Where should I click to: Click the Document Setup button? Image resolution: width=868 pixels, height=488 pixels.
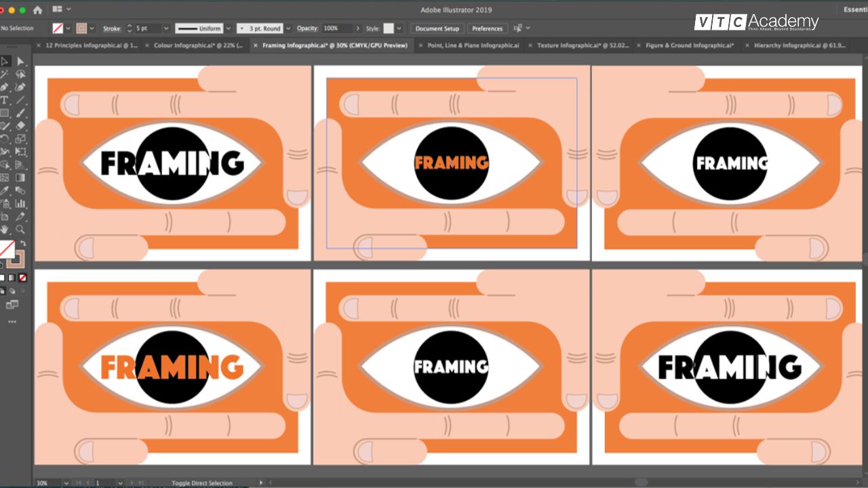pos(437,28)
